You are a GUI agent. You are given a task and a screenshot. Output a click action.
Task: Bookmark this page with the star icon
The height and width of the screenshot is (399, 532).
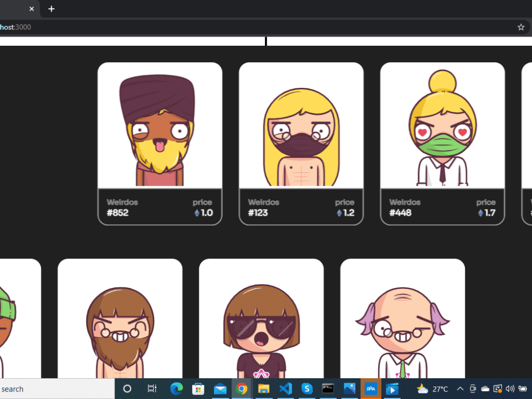pos(521,27)
